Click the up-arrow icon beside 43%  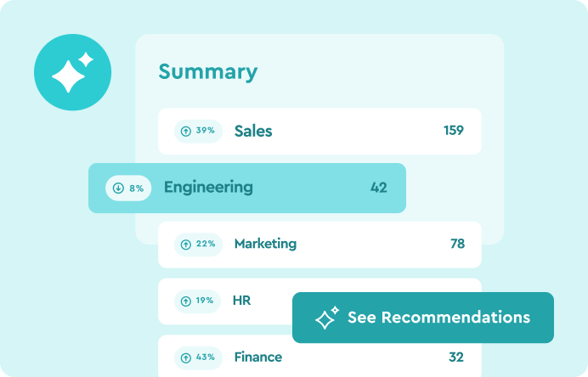(x=186, y=357)
